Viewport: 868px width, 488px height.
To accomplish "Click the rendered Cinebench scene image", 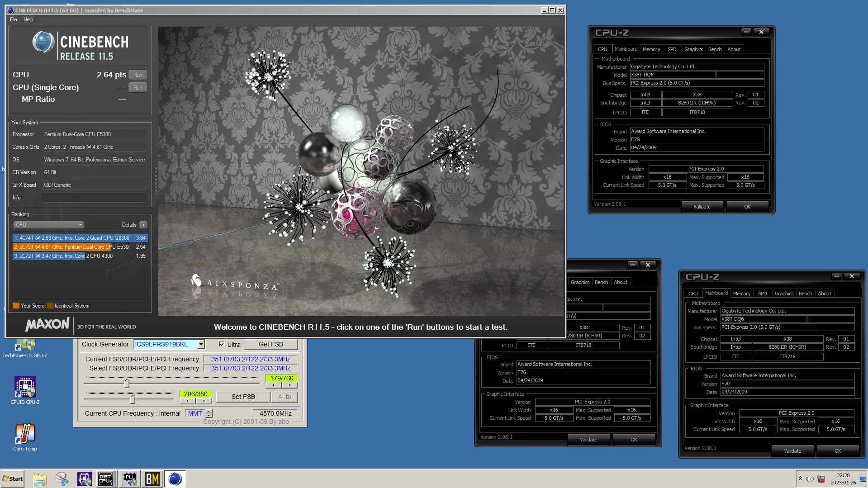I will coord(360,171).
